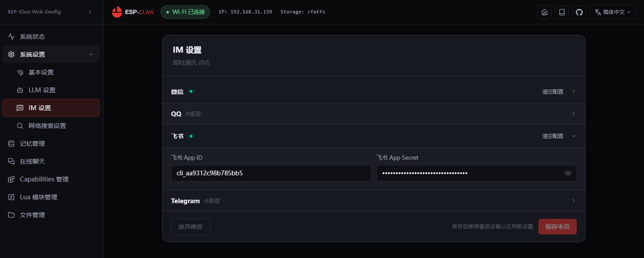Click the translate icon in language selector

(x=598, y=12)
